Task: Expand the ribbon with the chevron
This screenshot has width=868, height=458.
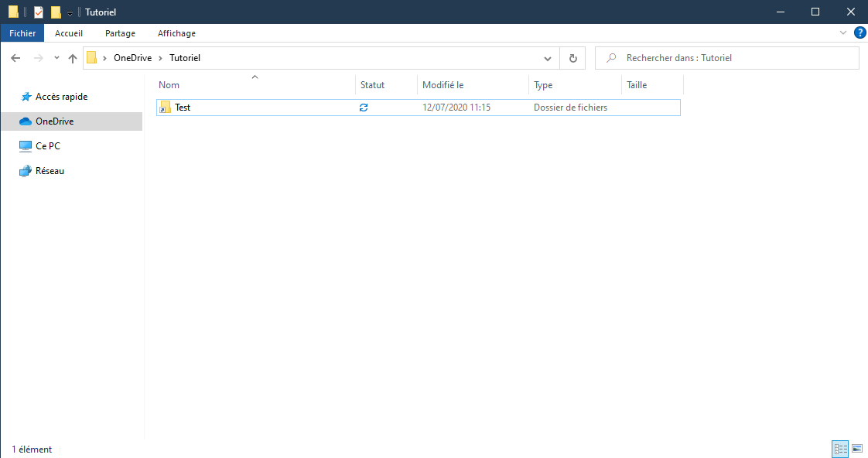Action: tap(843, 33)
